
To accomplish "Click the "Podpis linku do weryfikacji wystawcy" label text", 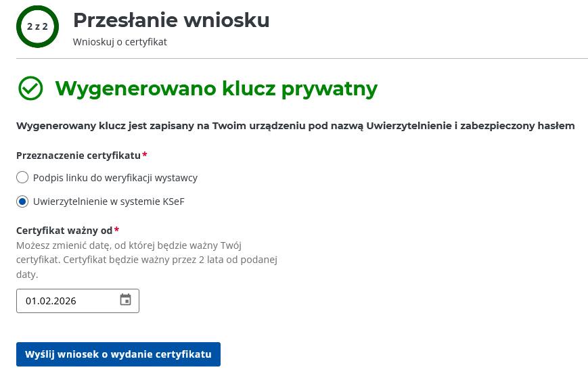I will [x=115, y=178].
